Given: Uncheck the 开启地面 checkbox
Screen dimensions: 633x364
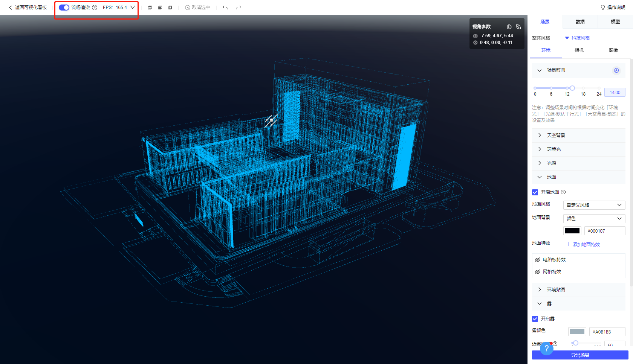Looking at the screenshot, I should pyautogui.click(x=535, y=192).
